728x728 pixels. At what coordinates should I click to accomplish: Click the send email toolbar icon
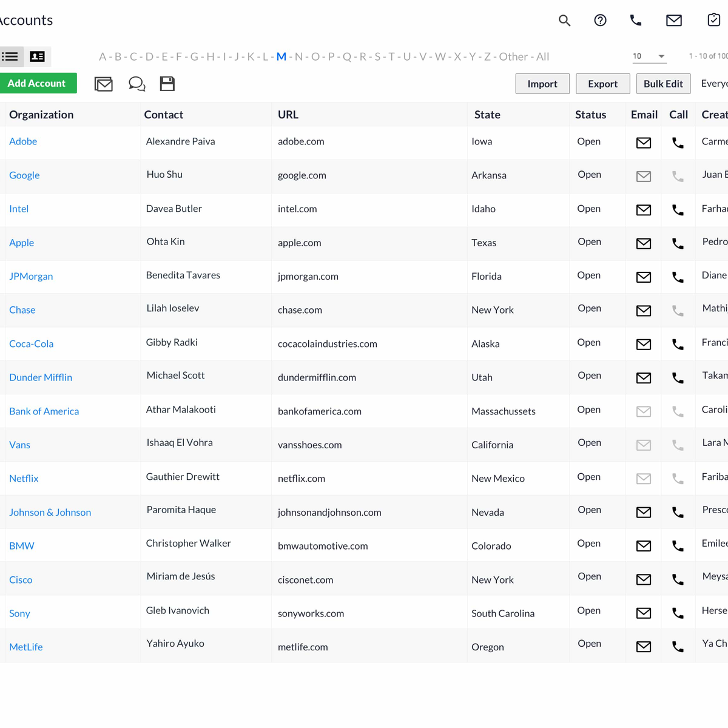point(104,84)
